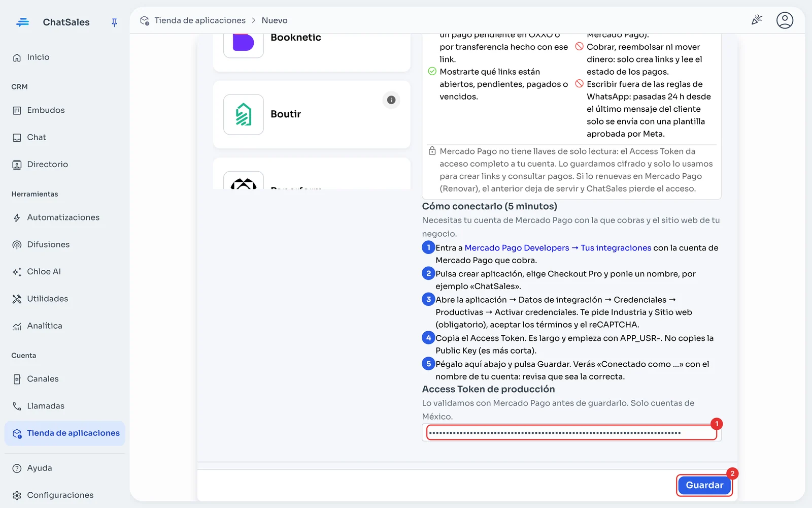Click the Nuevo breadcrumb item
812x508 pixels.
click(275, 20)
